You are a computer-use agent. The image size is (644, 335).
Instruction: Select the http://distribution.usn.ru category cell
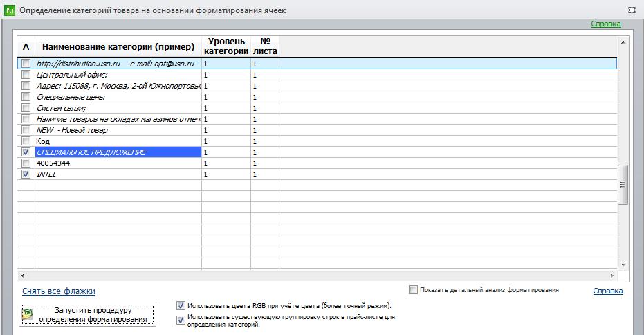click(118, 63)
